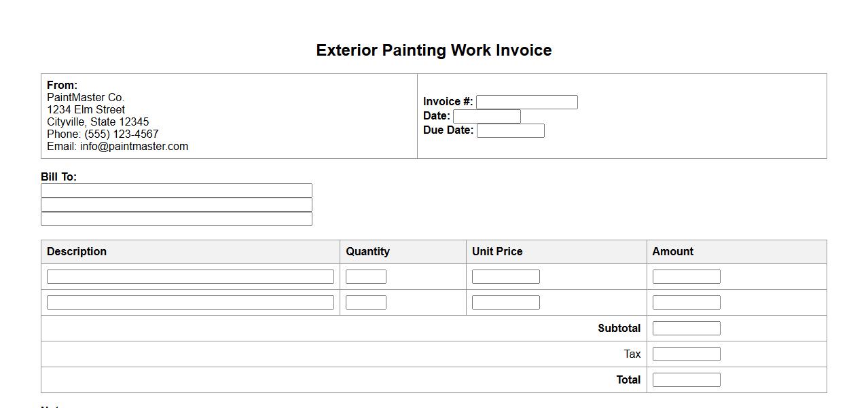Click second row Description field
This screenshot has height=408, width=868.
(190, 303)
